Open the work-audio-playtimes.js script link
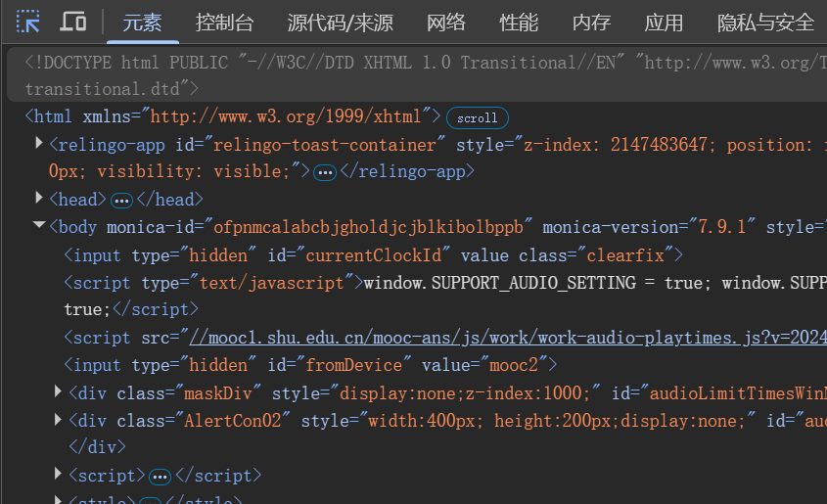The image size is (827, 504). pyautogui.click(x=508, y=338)
